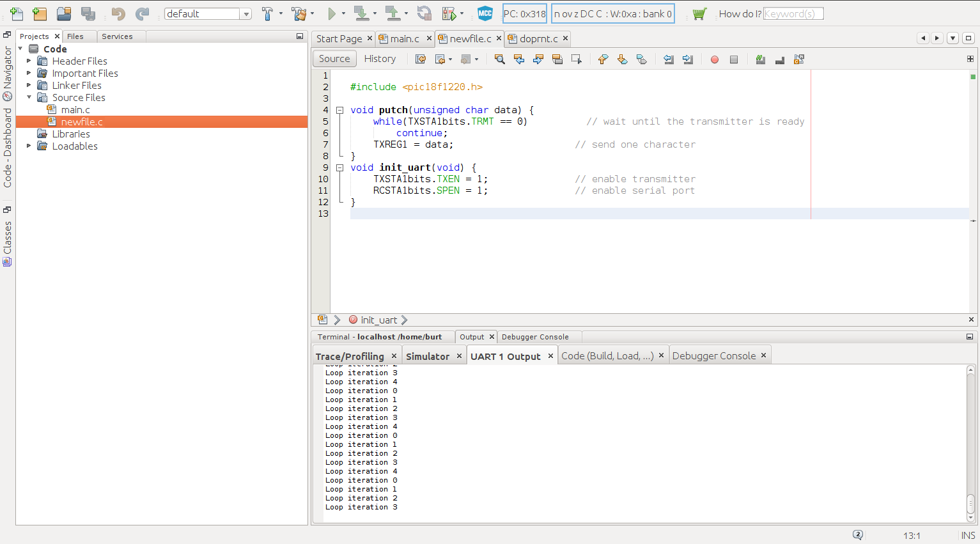Click the PC: 0x318 program counter box
Image resolution: width=980 pixels, height=544 pixels.
pos(524,13)
